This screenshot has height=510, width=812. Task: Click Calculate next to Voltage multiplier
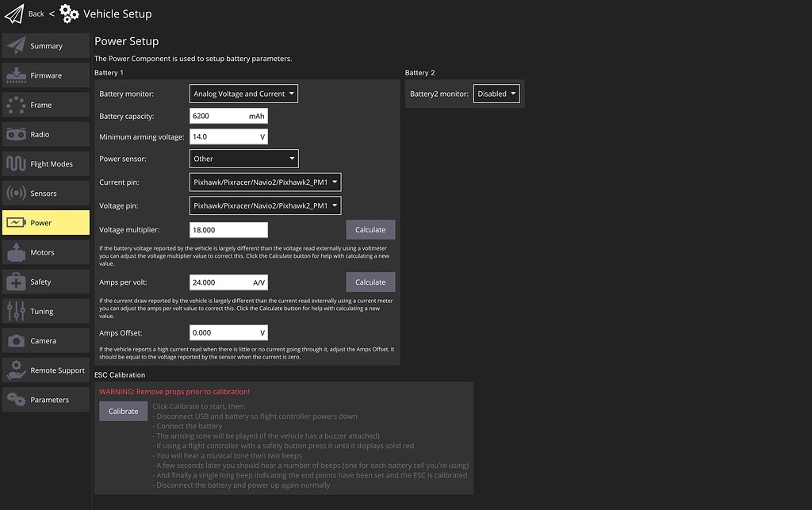point(370,230)
